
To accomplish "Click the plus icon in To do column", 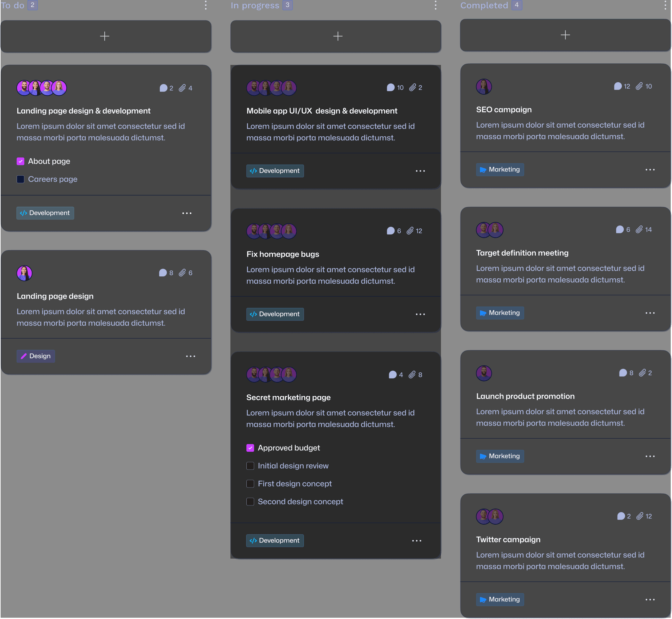I will click(105, 36).
